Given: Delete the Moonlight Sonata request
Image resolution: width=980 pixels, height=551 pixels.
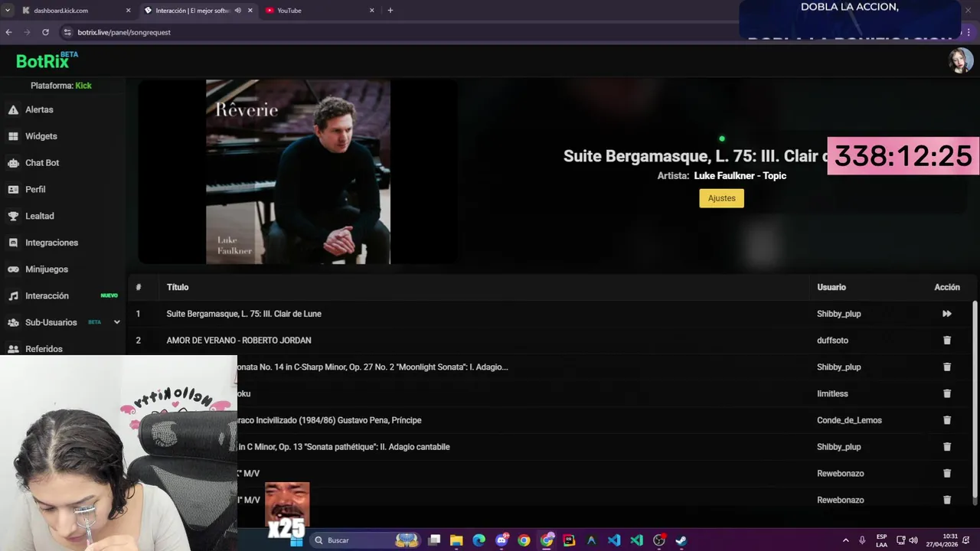Looking at the screenshot, I should pos(947,367).
